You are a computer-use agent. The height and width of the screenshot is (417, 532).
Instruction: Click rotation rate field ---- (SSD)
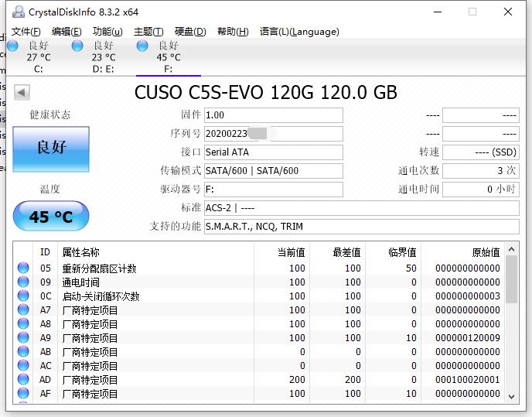(481, 152)
